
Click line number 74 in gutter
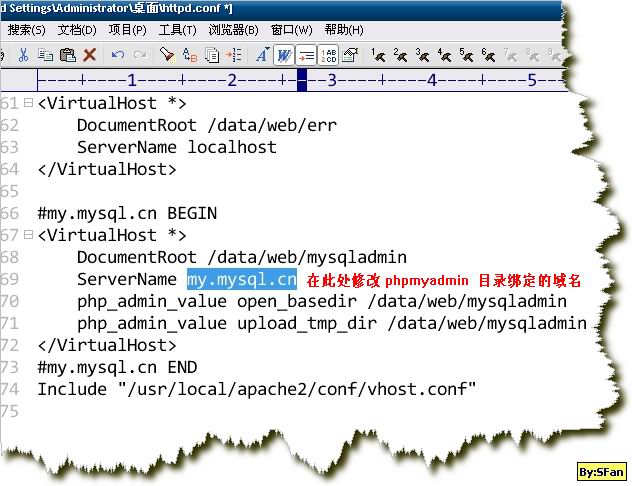coord(10,389)
